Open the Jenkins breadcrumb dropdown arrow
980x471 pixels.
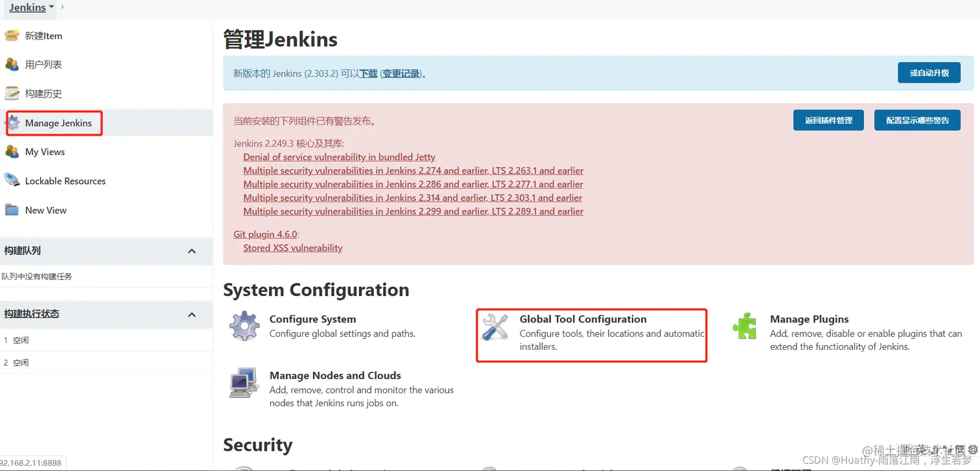(51, 7)
